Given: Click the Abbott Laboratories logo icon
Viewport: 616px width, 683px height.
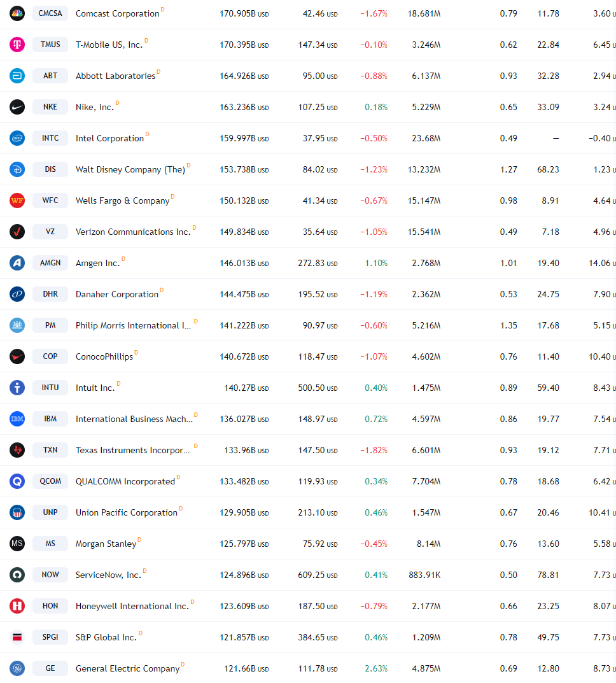Looking at the screenshot, I should 17,76.
